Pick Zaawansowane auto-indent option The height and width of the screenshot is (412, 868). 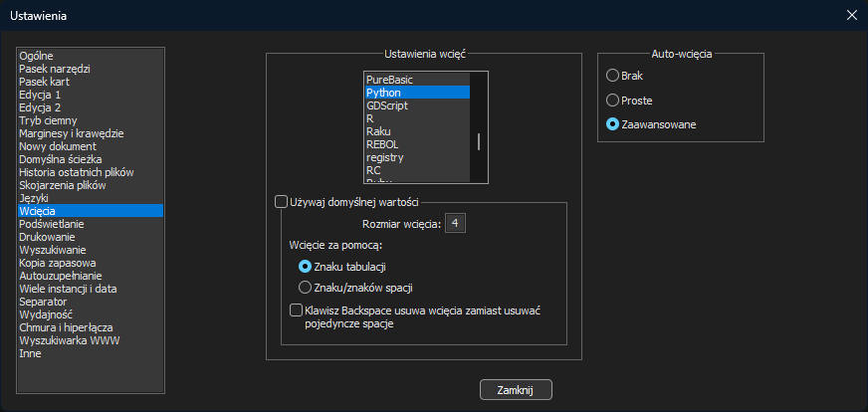click(x=613, y=123)
